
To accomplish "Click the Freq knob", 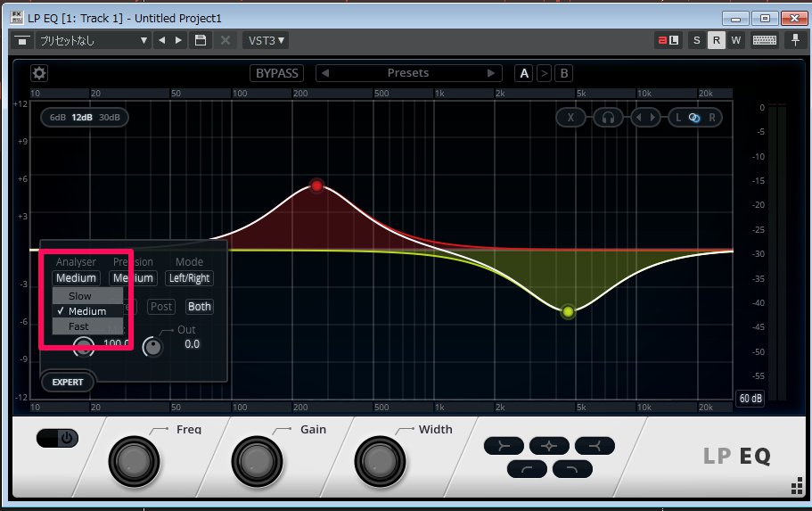I will point(134,461).
